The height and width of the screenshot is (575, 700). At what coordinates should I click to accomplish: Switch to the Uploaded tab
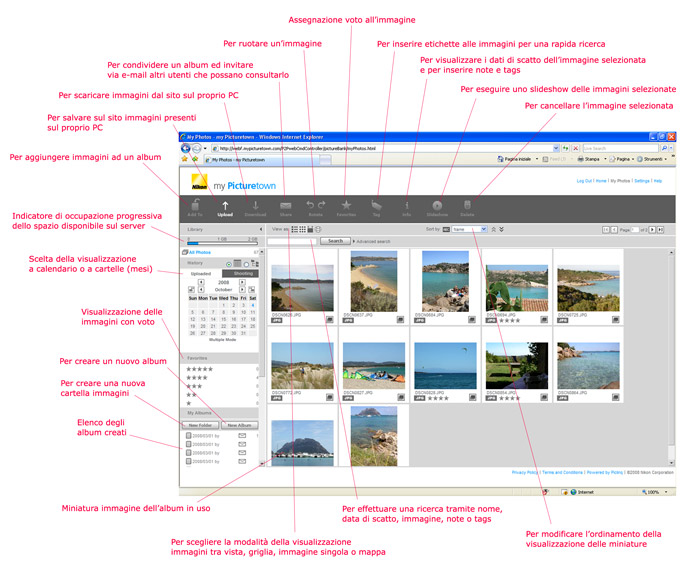[x=201, y=274]
